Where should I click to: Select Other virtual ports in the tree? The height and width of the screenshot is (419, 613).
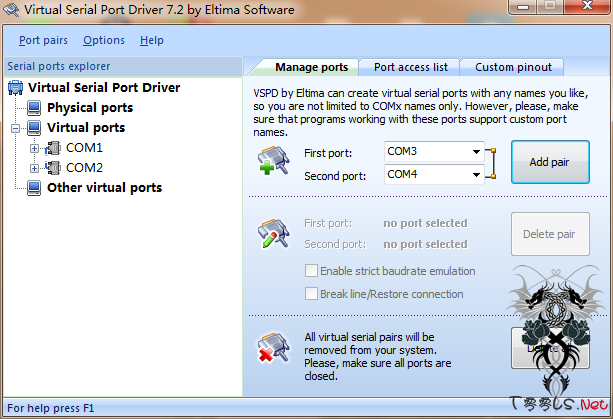pyautogui.click(x=104, y=188)
